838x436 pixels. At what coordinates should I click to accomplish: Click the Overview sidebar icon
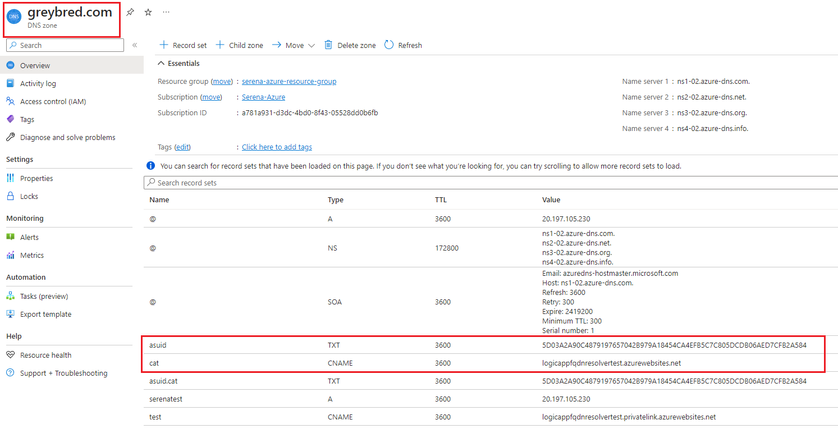10,65
